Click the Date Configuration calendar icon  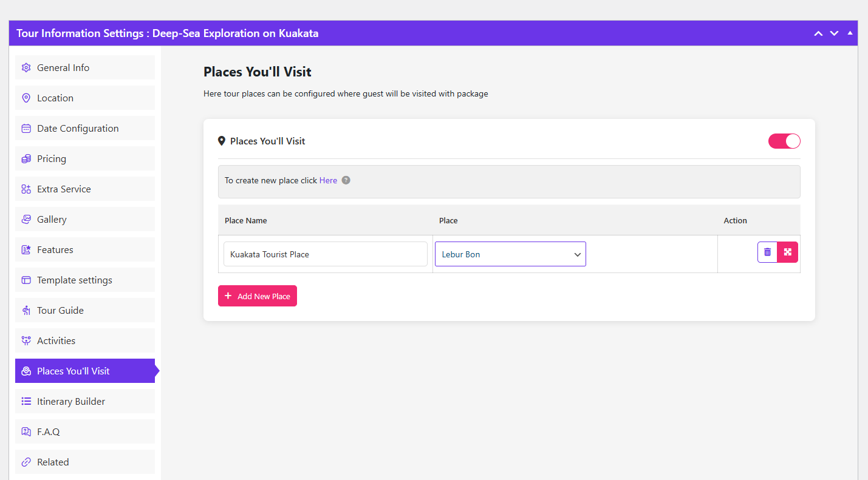pyautogui.click(x=26, y=129)
